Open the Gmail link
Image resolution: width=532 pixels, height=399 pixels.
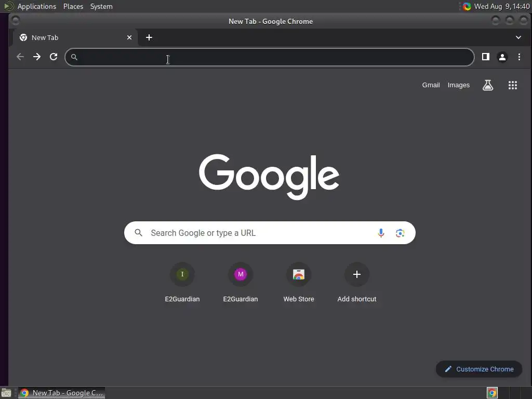tap(431, 85)
